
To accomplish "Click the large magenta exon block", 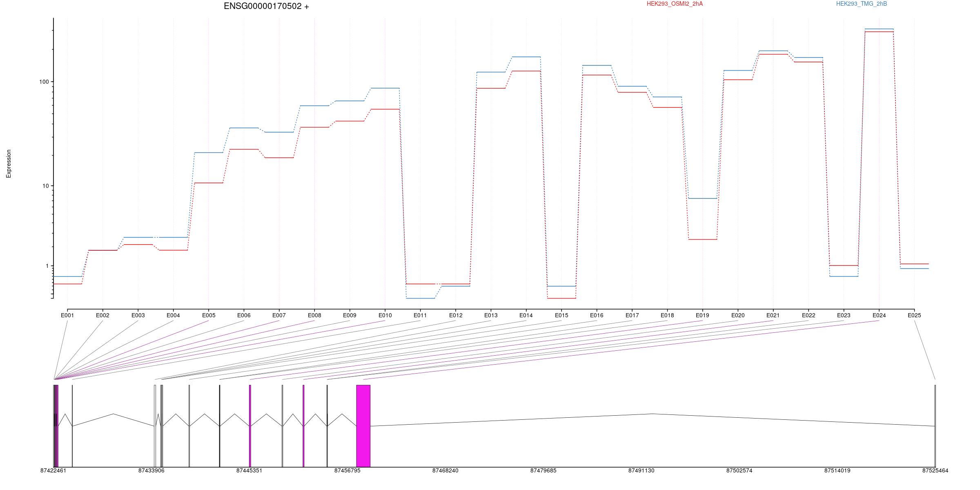I will tap(363, 426).
